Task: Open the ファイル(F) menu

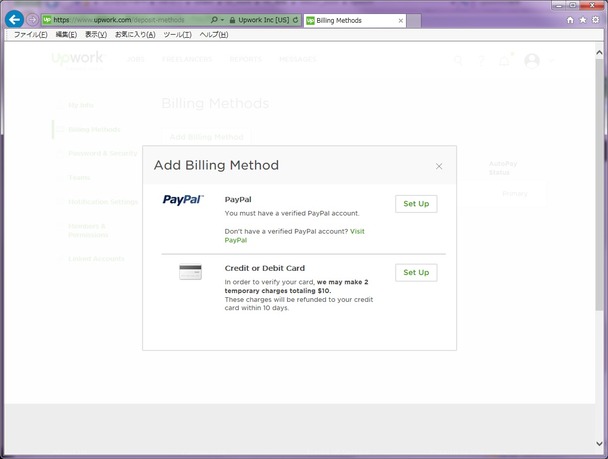Action: click(31, 35)
